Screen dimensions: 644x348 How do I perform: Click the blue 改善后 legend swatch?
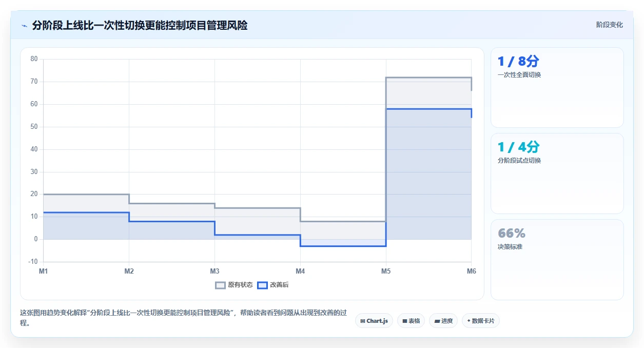point(262,285)
